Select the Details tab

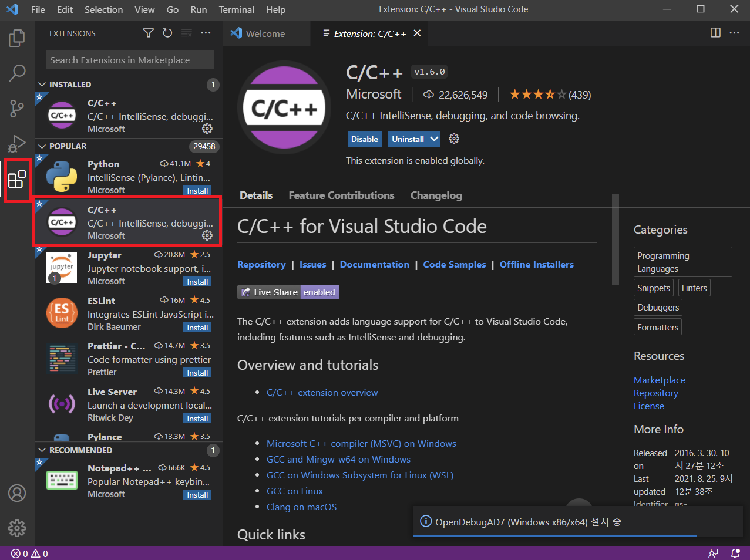point(256,195)
